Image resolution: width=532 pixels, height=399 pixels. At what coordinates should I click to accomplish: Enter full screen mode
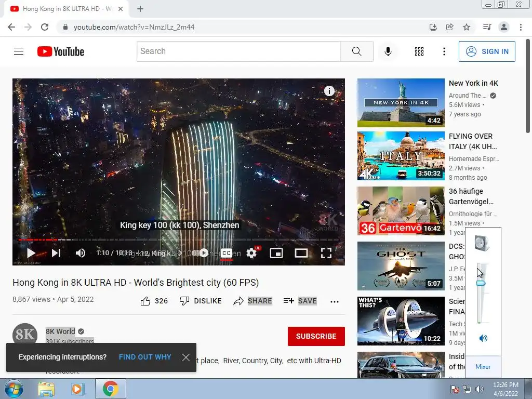(x=326, y=253)
